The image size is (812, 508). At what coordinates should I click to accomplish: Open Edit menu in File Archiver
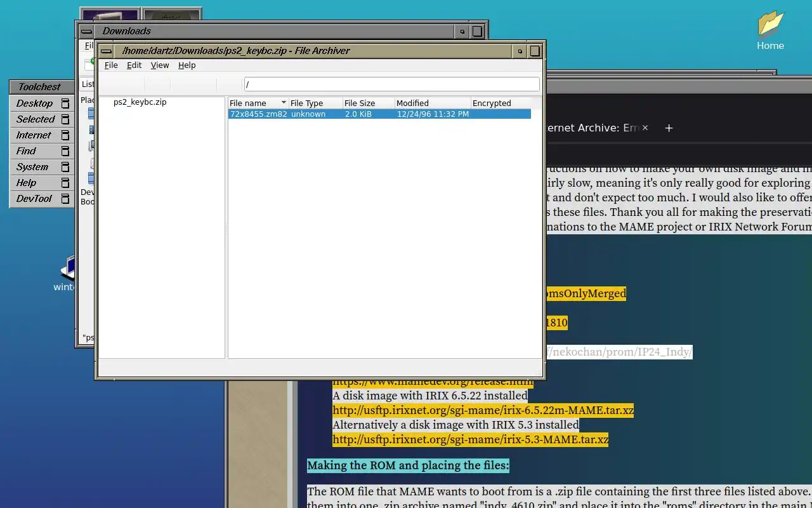point(134,65)
